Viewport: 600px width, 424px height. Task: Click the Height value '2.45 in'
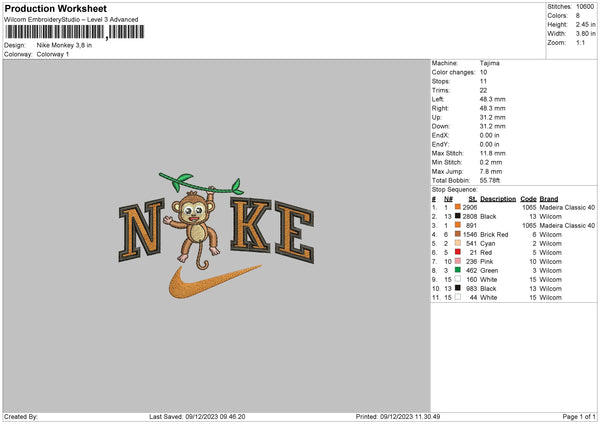click(585, 24)
